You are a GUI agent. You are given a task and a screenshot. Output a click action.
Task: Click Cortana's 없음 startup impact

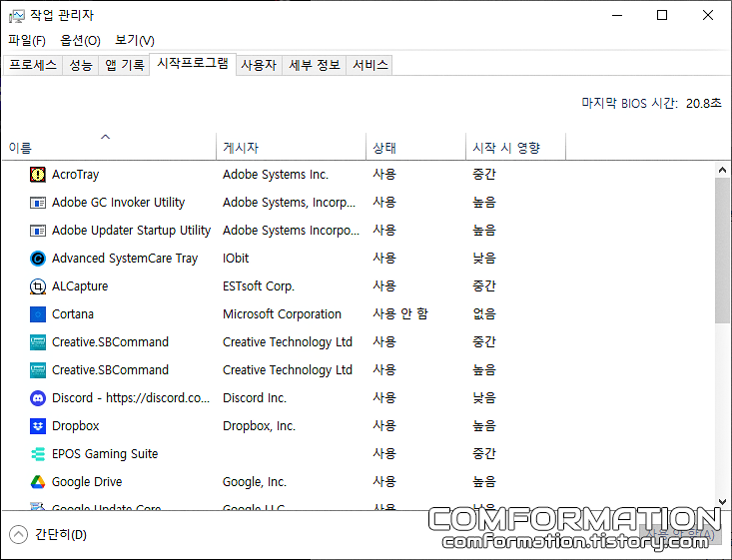tap(484, 314)
